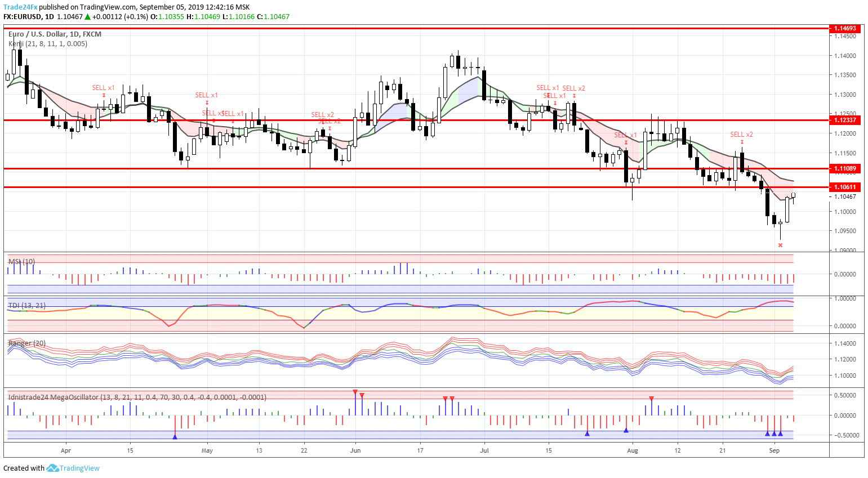
Task: Click the 22 date label on time axis
Action: click(x=304, y=450)
